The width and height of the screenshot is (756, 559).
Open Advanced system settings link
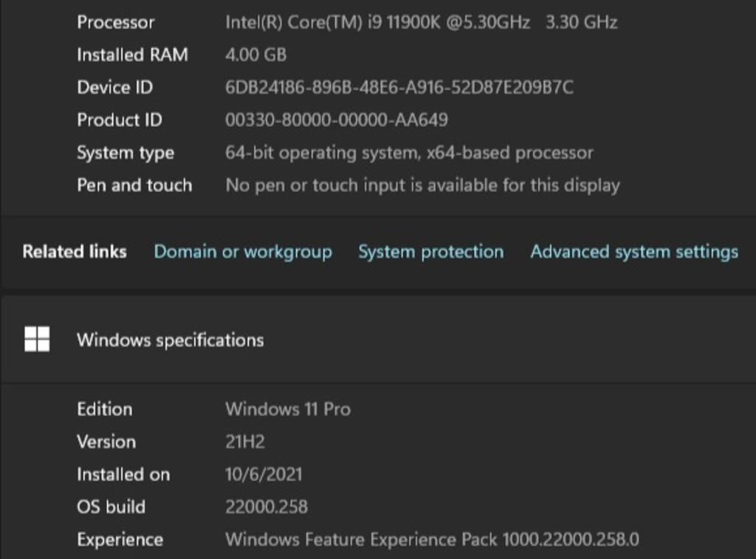633,252
